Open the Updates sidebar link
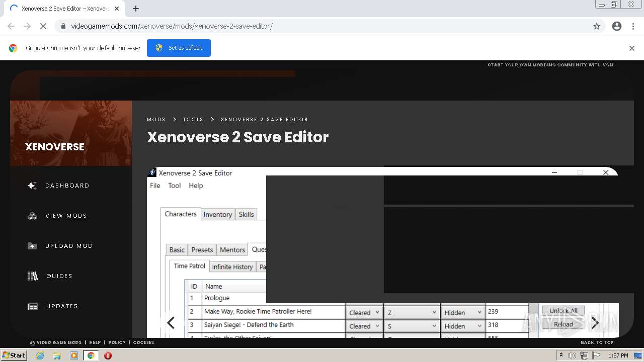The height and width of the screenshot is (362, 644). [62, 306]
